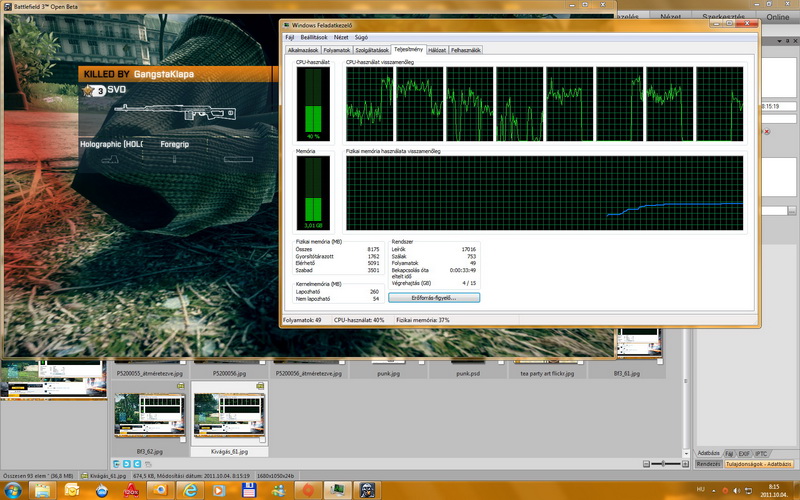Open the Battlefield 3 taskbar icon
The width and height of the screenshot is (800, 500).
(367, 490)
